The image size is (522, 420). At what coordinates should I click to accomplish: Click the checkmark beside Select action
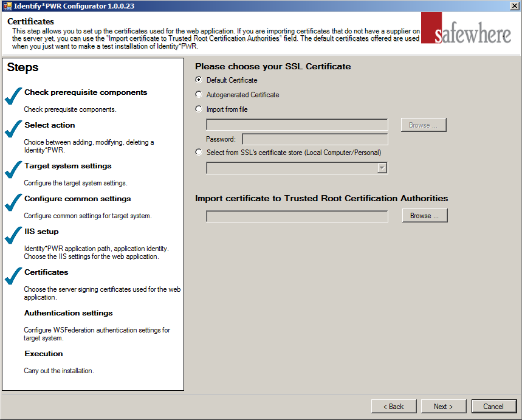(x=13, y=129)
